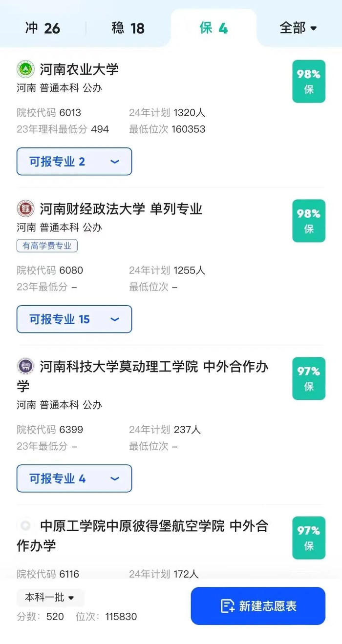Image resolution: width=342 pixels, height=644 pixels.
Task: Click the 新建志愿表 button
Action: (258, 606)
